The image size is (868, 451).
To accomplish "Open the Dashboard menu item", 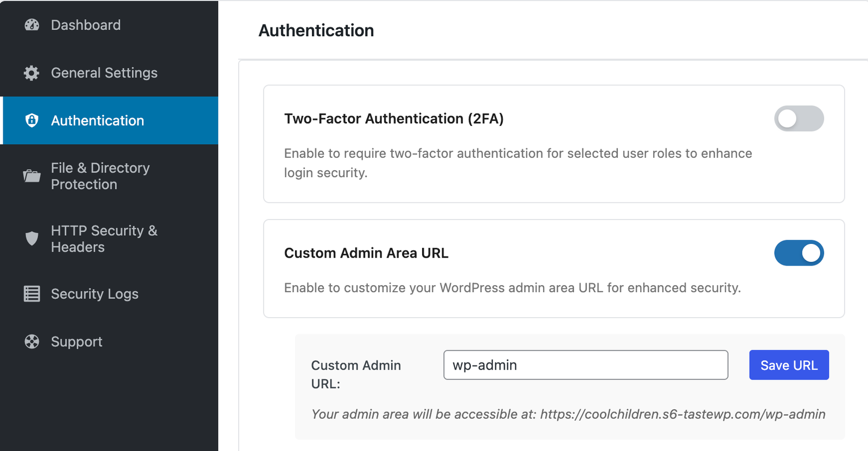I will coord(86,25).
